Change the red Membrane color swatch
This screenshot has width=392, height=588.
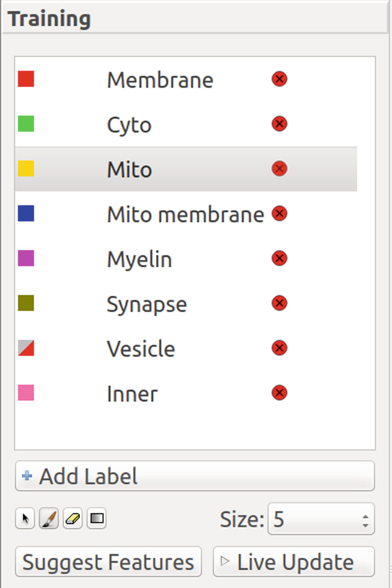(26, 79)
